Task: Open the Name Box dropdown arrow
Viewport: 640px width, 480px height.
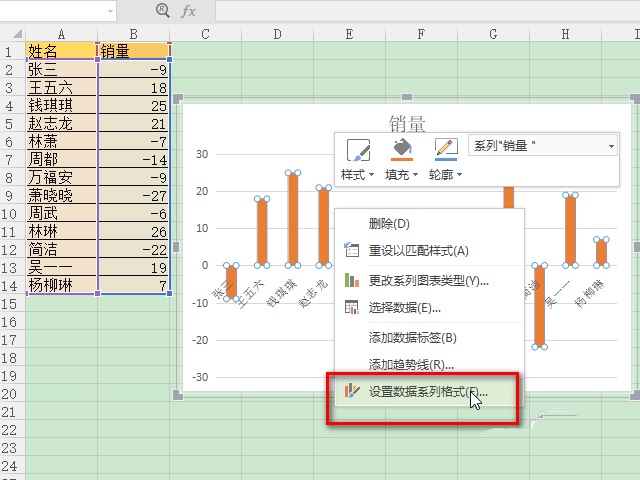Action: (109, 10)
